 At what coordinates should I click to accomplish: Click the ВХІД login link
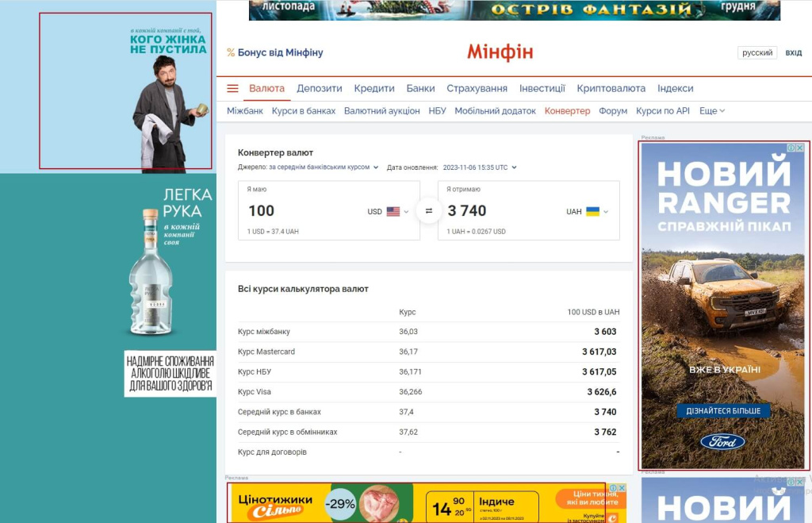[x=793, y=53]
